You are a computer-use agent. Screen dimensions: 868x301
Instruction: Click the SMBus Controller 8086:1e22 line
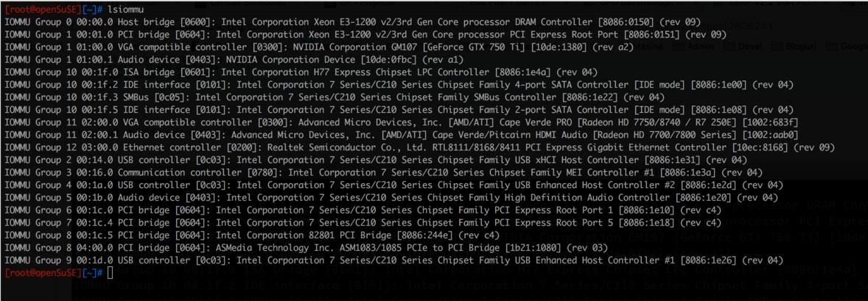[x=335, y=97]
